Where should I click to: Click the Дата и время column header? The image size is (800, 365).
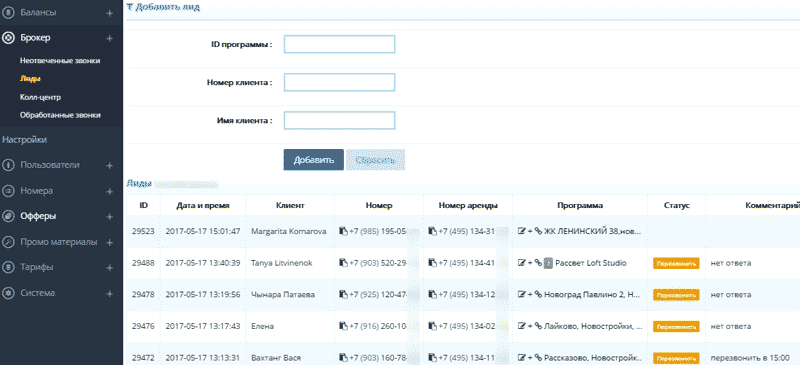[x=203, y=206]
